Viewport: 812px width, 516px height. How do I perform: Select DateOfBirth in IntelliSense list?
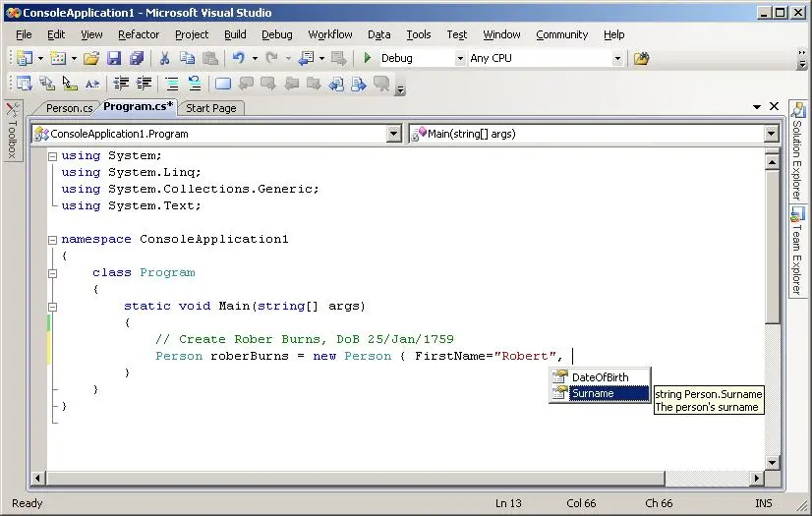[600, 377]
